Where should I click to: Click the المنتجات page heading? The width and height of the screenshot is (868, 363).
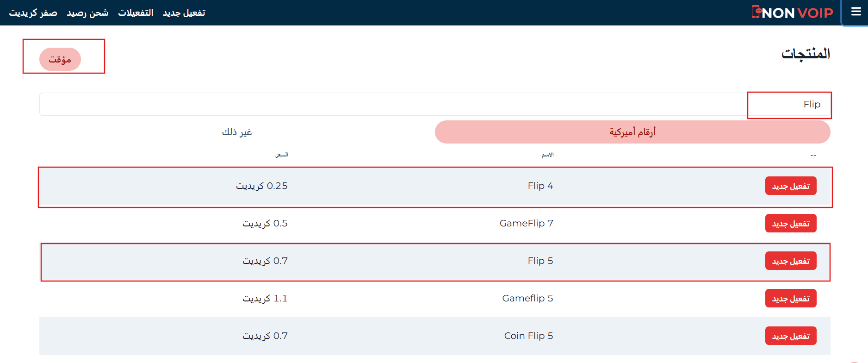(806, 54)
